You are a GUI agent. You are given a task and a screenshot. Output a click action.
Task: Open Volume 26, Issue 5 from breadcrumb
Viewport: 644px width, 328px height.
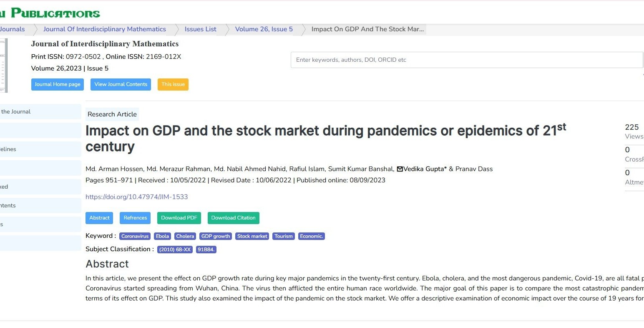tap(264, 29)
